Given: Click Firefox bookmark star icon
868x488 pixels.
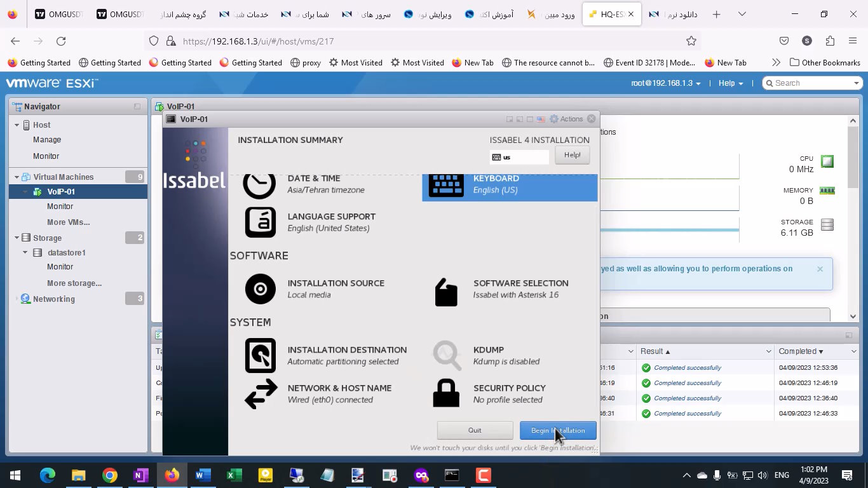Looking at the screenshot, I should [x=691, y=41].
